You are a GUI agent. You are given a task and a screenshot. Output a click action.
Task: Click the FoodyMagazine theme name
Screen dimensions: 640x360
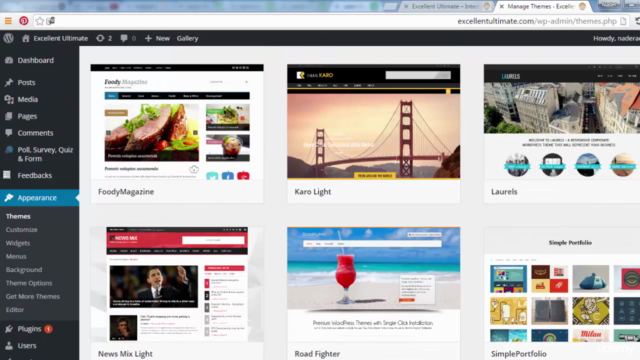(126, 192)
